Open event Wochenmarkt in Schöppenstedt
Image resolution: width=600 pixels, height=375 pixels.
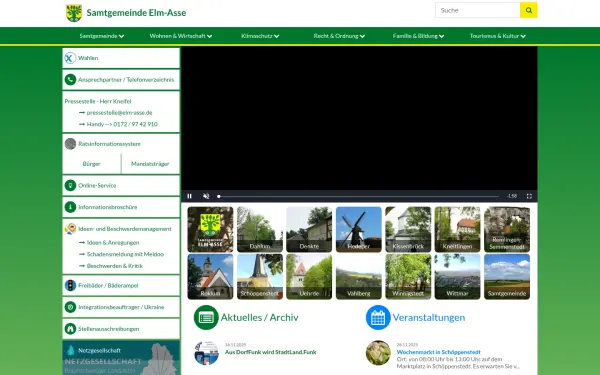tap(439, 352)
